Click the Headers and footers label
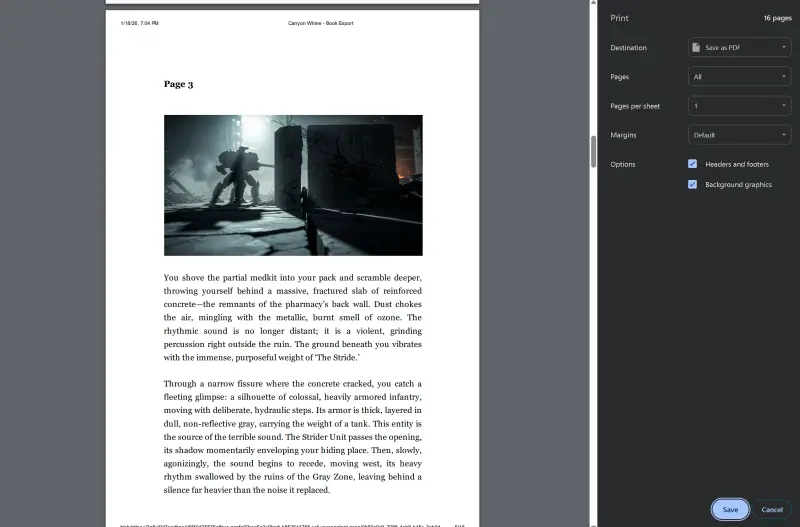Screen dimensions: 800x527 (737, 164)
